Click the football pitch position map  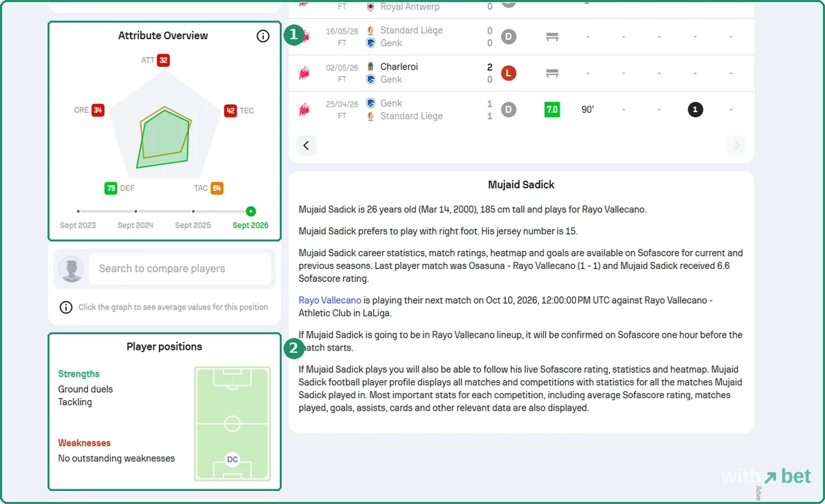pos(232,424)
